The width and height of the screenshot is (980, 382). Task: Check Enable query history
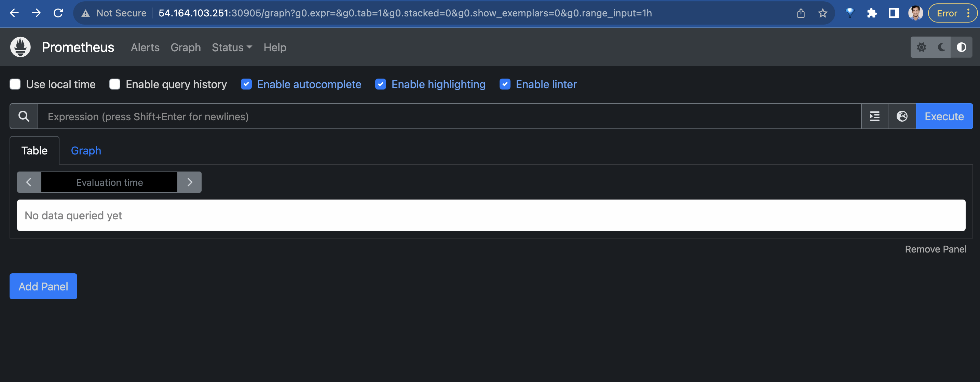[114, 84]
